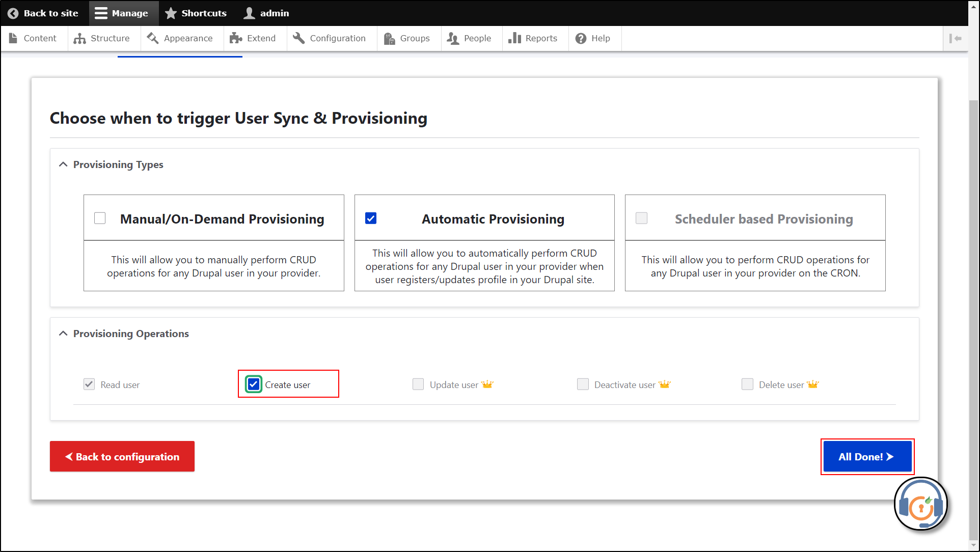This screenshot has height=552, width=980.
Task: Click the Help question mark icon
Action: point(580,38)
